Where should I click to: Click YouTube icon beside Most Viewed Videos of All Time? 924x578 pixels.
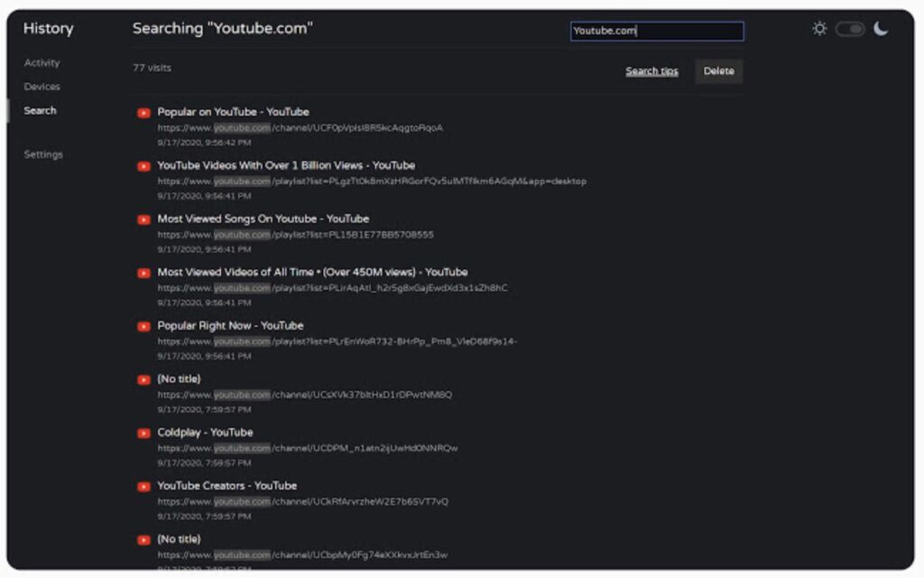(x=143, y=273)
